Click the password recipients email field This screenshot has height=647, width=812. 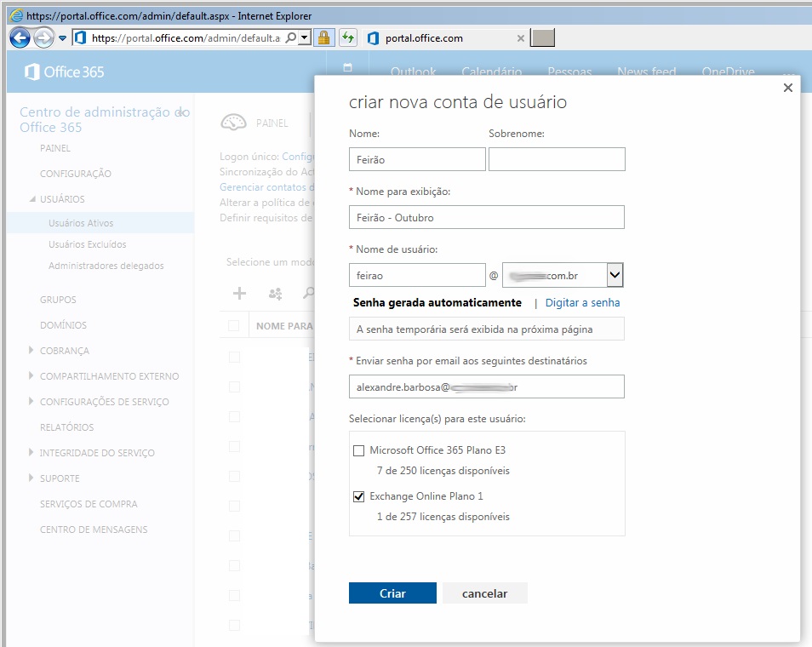click(486, 387)
